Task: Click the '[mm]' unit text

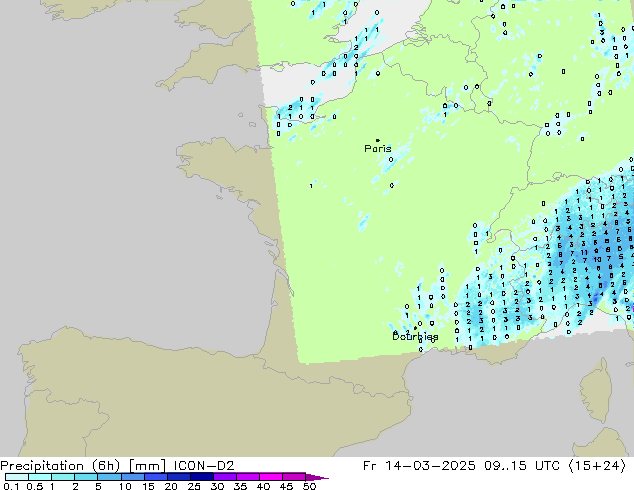Action: [147, 465]
